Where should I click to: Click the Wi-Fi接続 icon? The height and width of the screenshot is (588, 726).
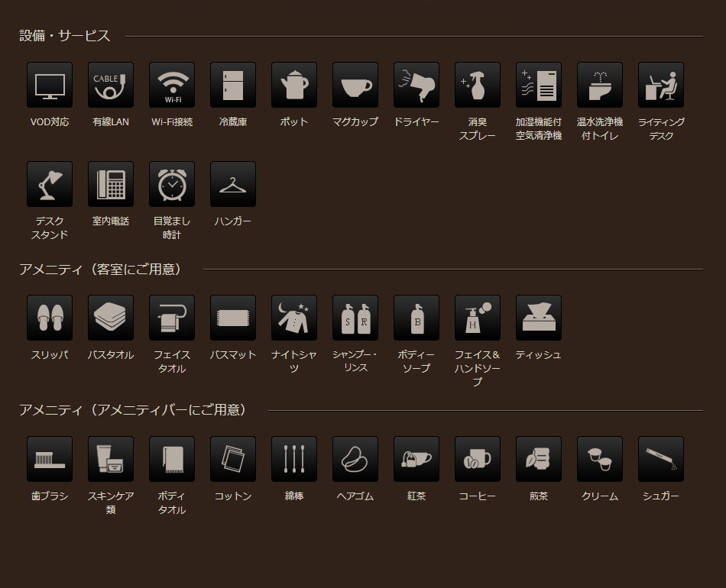coord(172,85)
